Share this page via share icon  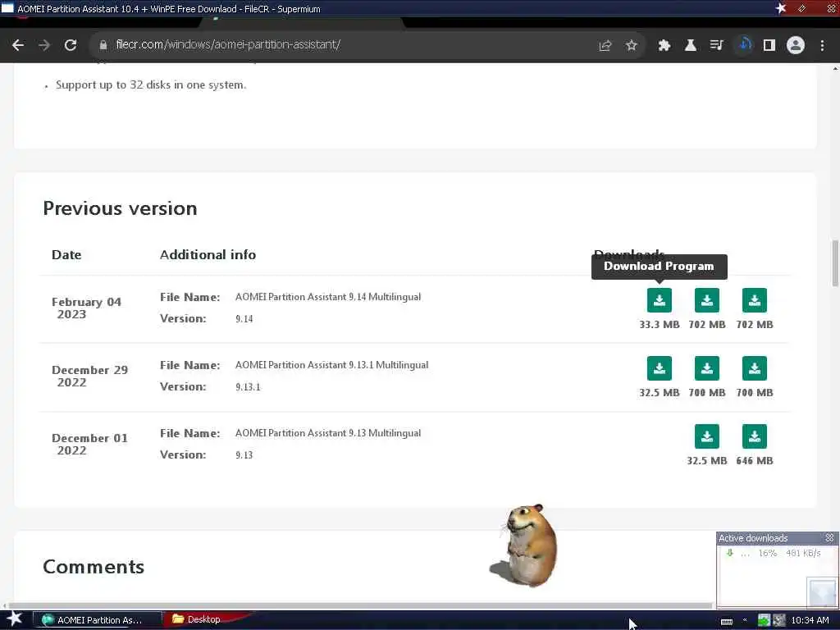(x=605, y=46)
